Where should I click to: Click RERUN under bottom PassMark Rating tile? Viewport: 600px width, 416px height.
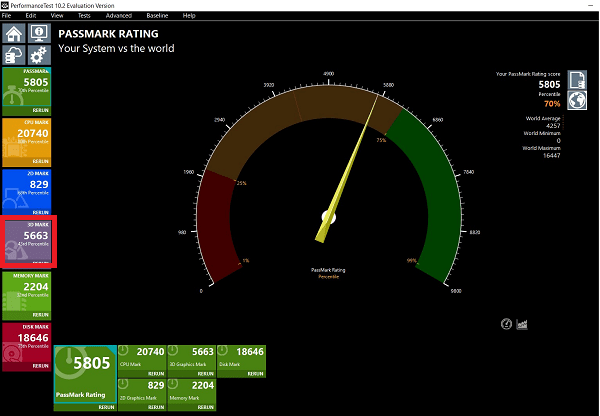pyautogui.click(x=106, y=407)
